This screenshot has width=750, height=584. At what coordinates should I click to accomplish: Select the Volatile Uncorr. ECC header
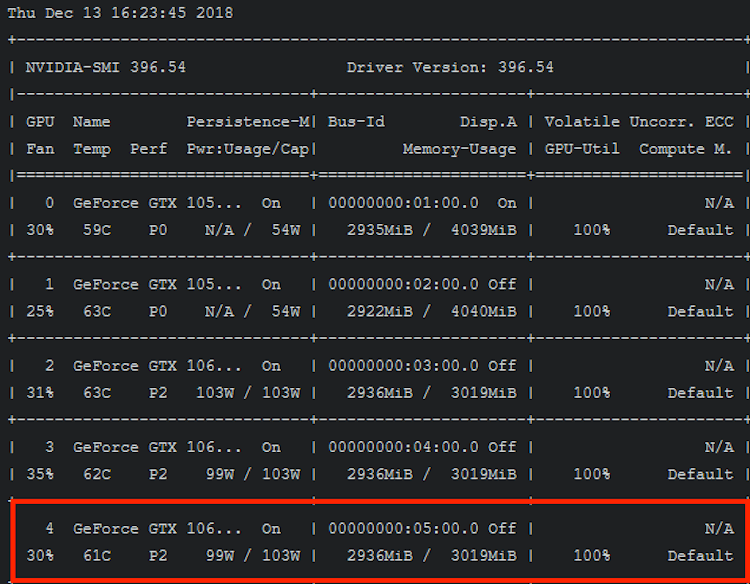tap(638, 122)
